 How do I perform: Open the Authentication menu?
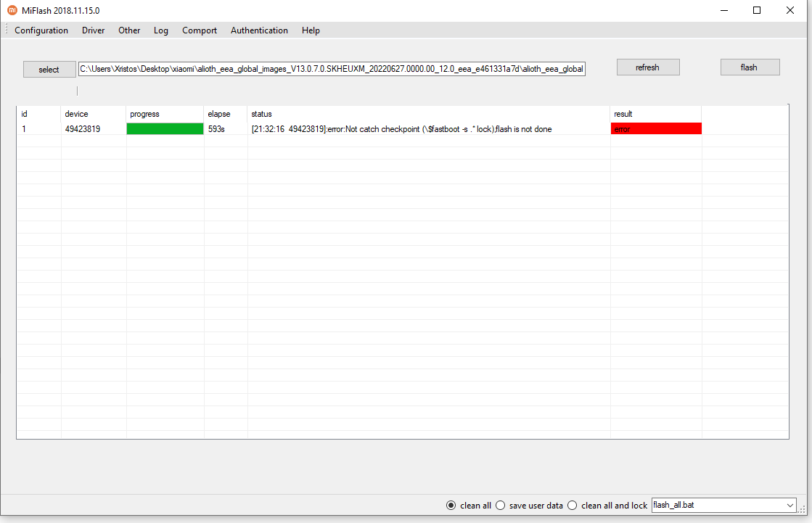click(260, 30)
